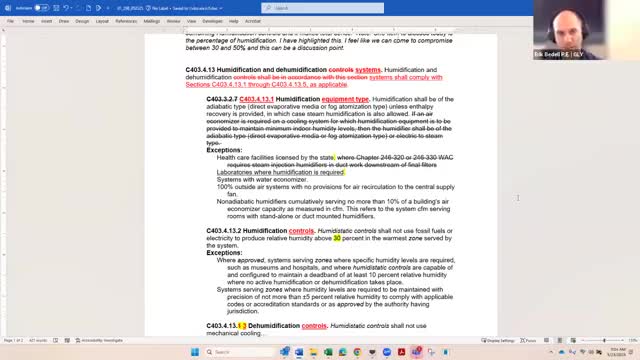Click the OneDrive cloud tray icon
Viewport: 640px width, 360px height.
coord(562,352)
